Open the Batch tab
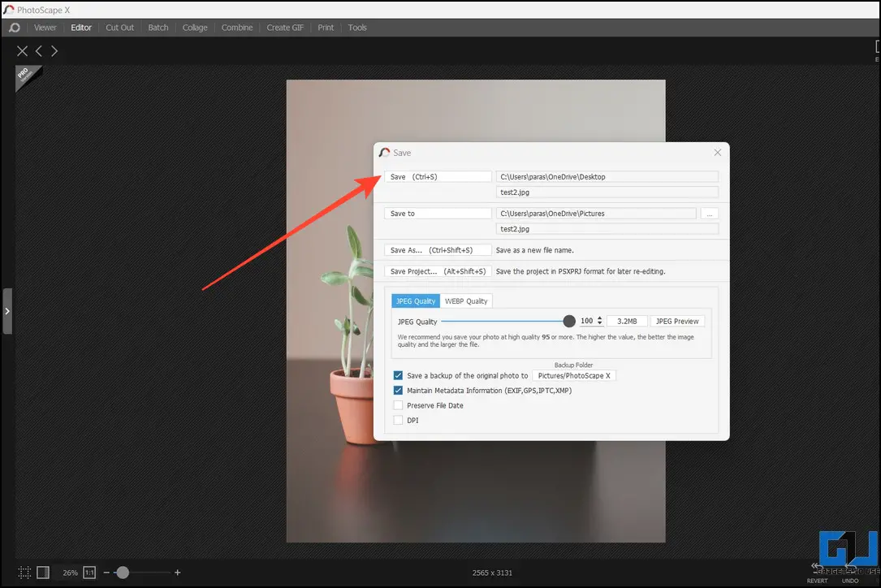Image resolution: width=881 pixels, height=588 pixels. pos(158,28)
